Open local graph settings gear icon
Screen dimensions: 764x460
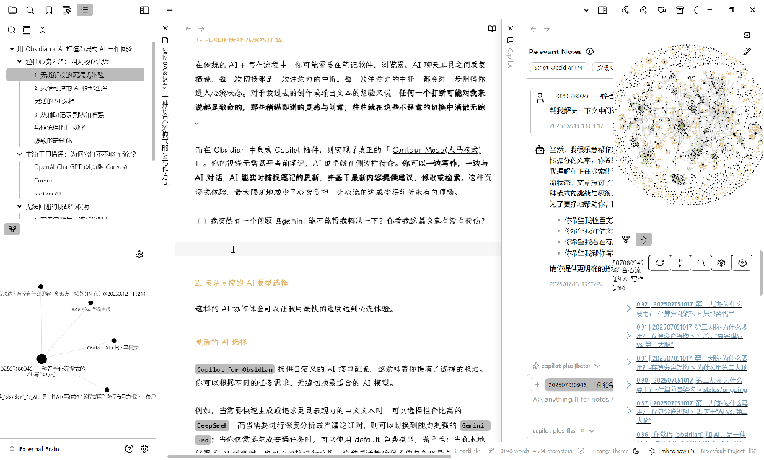pos(140,254)
